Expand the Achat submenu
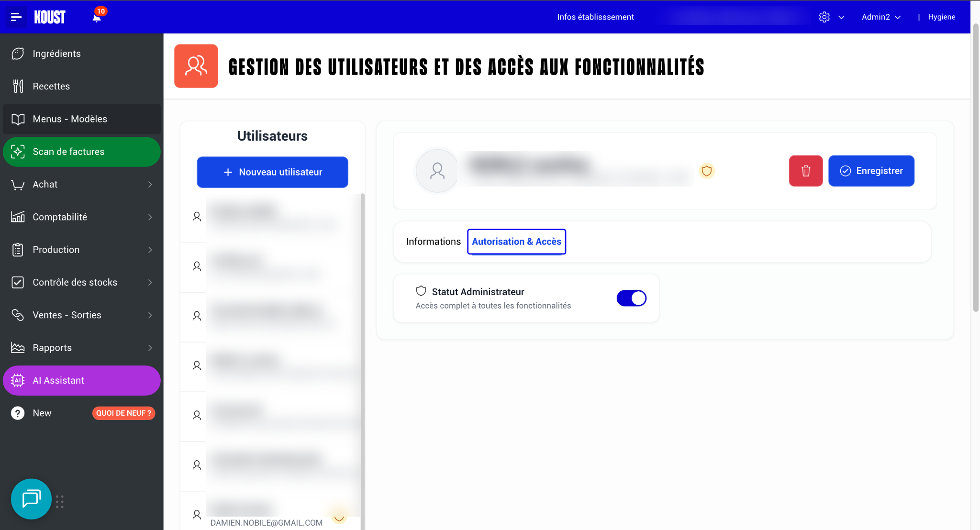Viewport: 980px width, 530px height. [82, 184]
